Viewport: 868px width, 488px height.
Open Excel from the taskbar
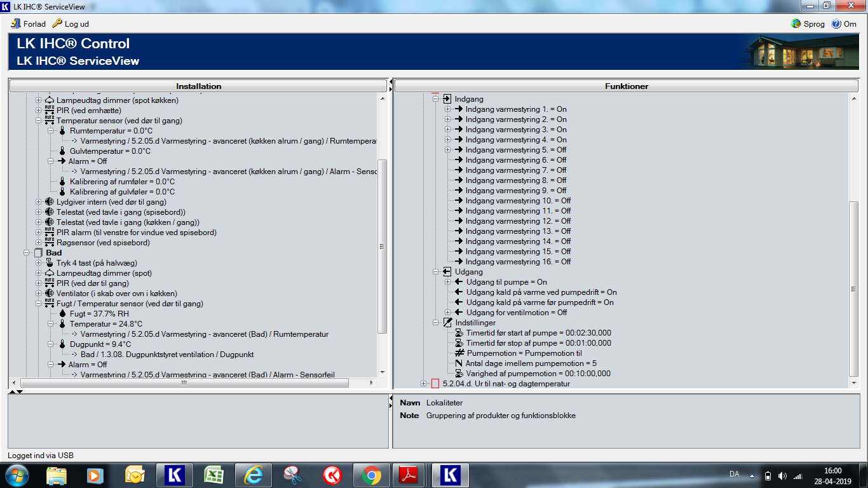(214, 475)
